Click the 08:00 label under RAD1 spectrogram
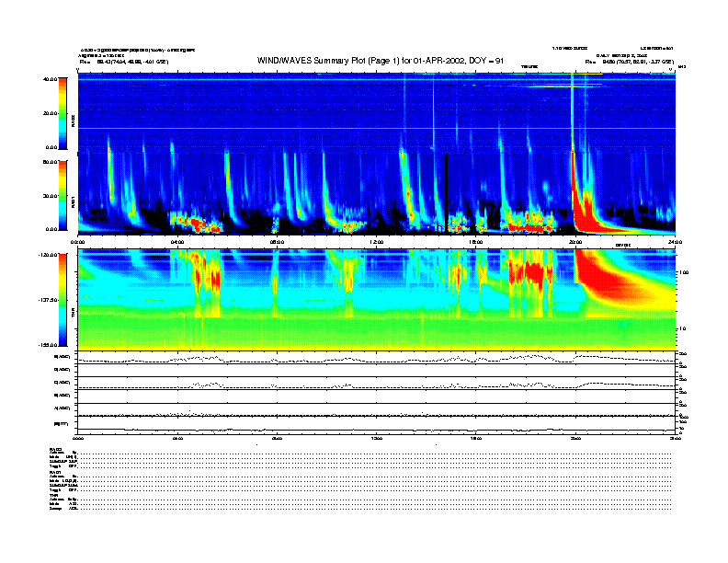This screenshot has width=728, height=563. 277,242
